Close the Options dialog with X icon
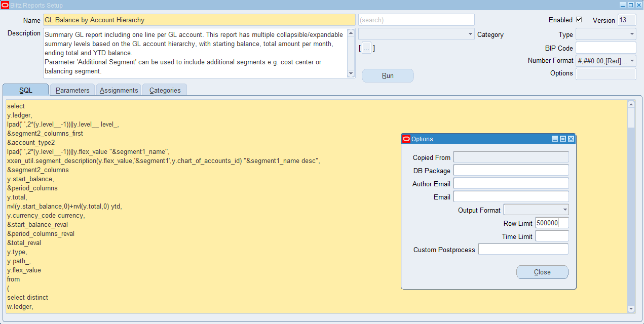 click(571, 139)
